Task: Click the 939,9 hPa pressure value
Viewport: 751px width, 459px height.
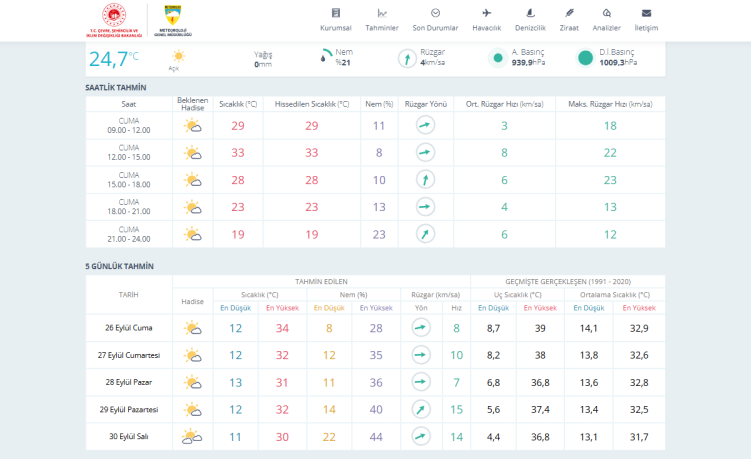Action: (x=528, y=63)
